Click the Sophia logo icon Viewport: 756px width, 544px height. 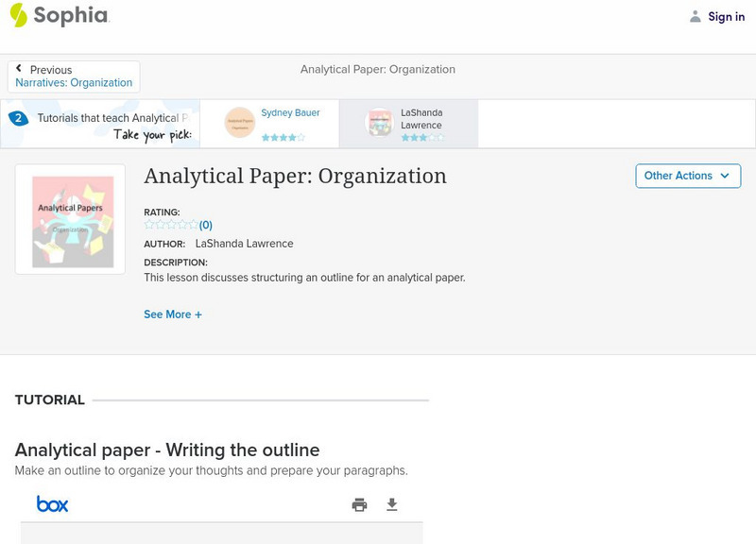pos(19,15)
